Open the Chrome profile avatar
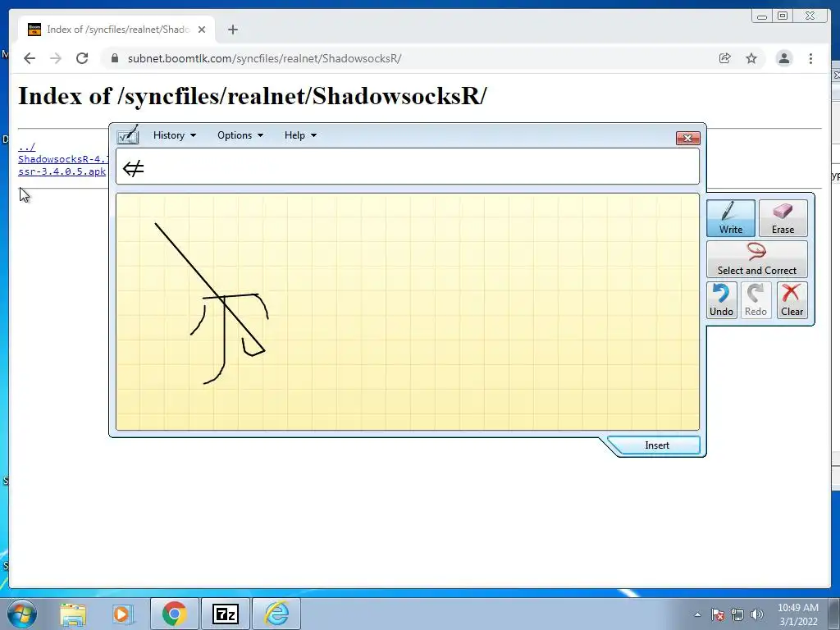Image resolution: width=840 pixels, height=630 pixels. (784, 58)
